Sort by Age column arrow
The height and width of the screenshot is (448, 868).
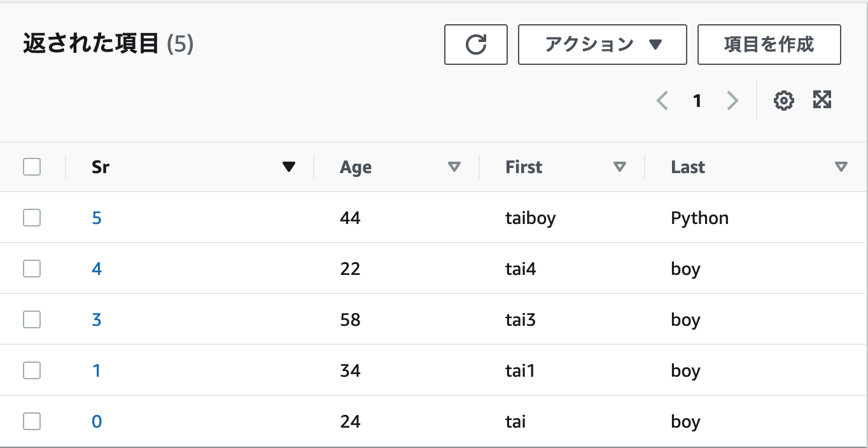(454, 167)
